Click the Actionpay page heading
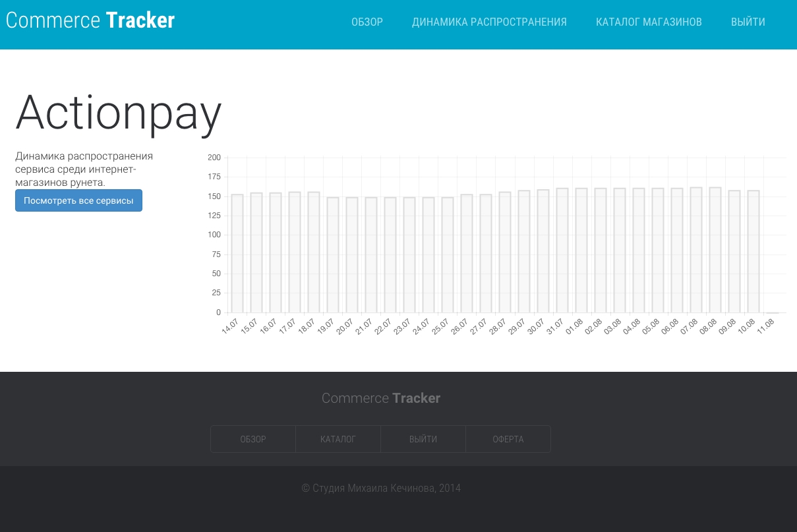The image size is (797, 532). pyautogui.click(x=119, y=113)
